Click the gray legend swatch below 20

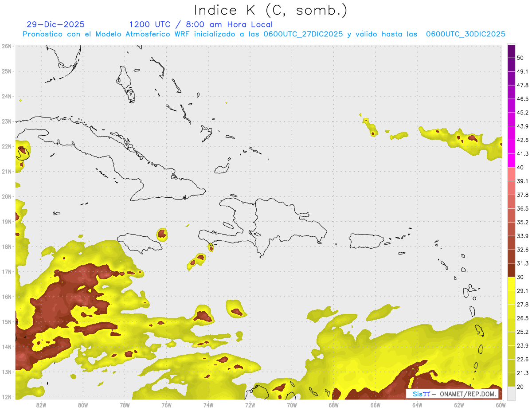click(x=511, y=393)
